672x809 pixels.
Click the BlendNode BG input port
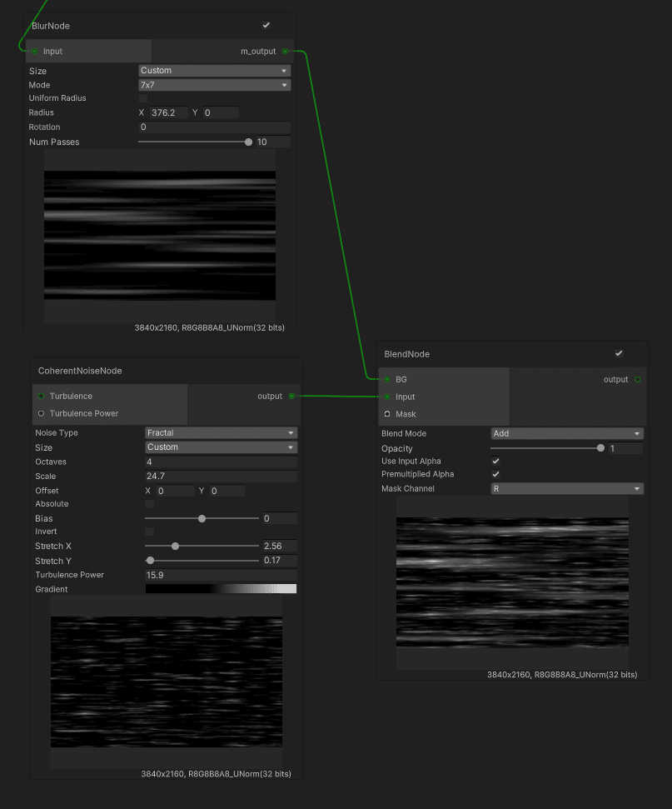(x=387, y=379)
